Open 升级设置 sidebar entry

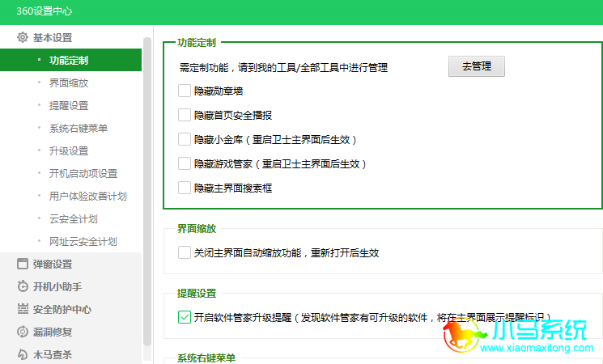tap(70, 150)
